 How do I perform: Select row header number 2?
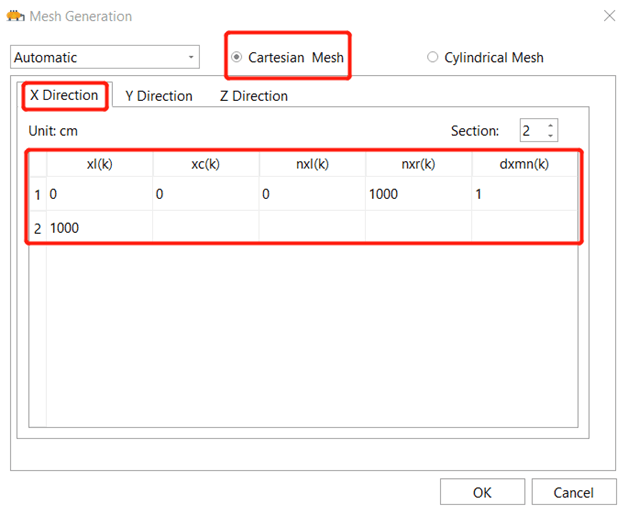pyautogui.click(x=38, y=228)
